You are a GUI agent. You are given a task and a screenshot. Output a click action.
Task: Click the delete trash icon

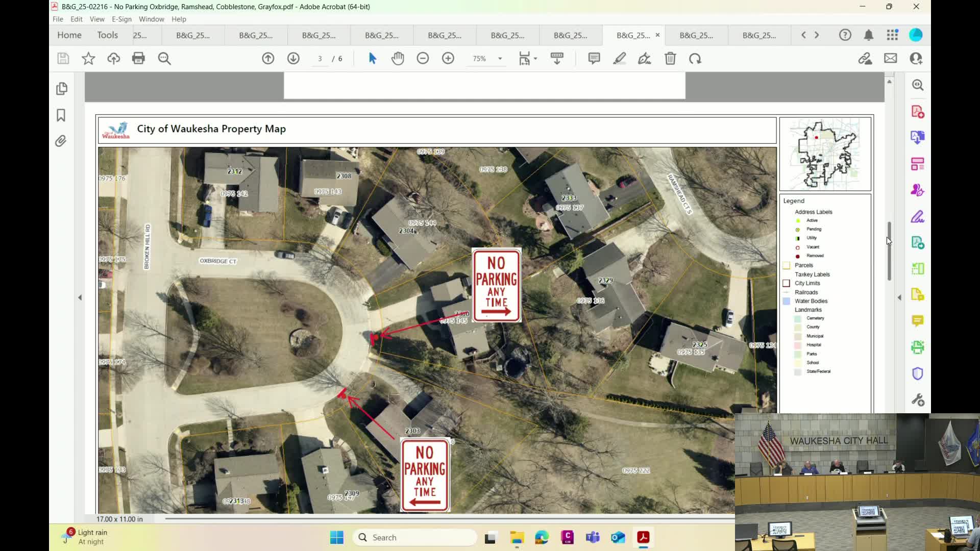point(670,58)
